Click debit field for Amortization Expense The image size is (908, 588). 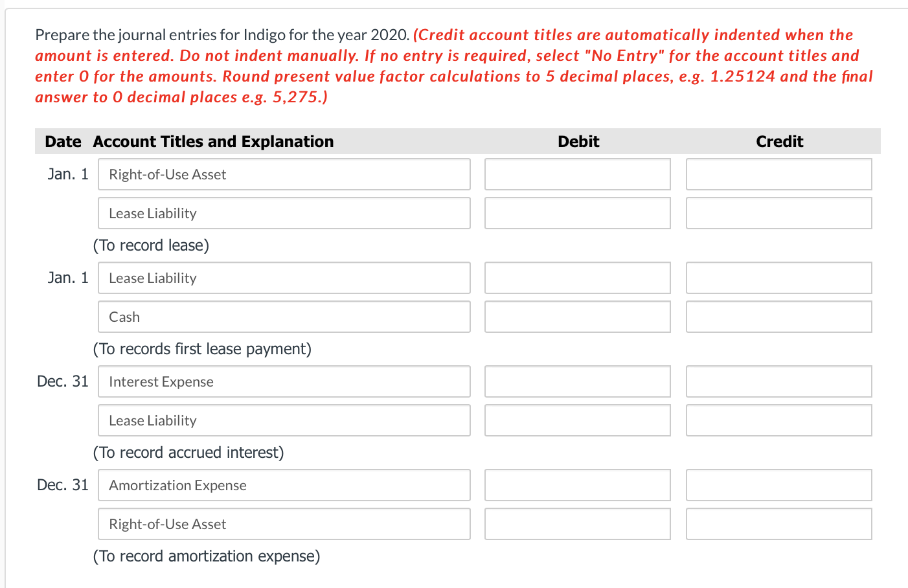click(578, 485)
